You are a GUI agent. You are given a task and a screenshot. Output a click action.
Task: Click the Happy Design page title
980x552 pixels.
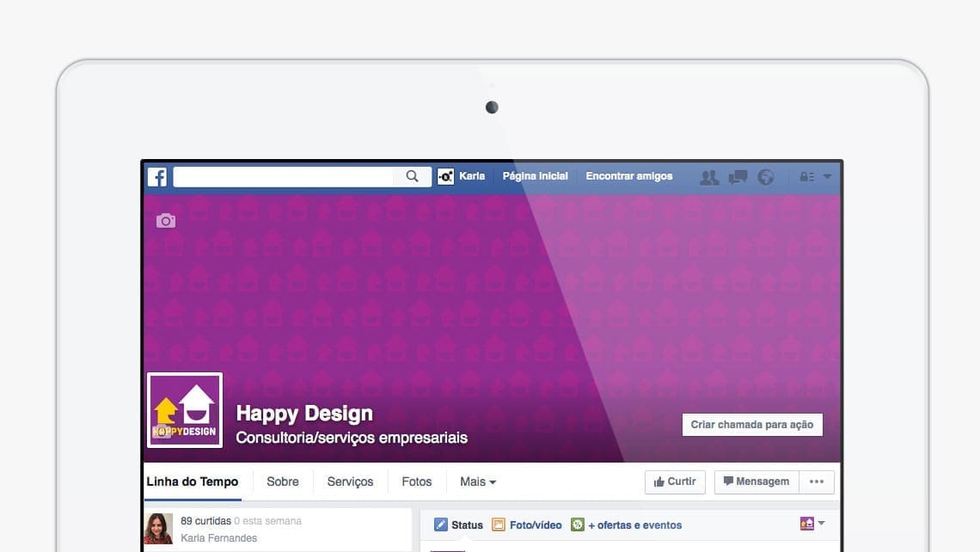[x=303, y=414]
